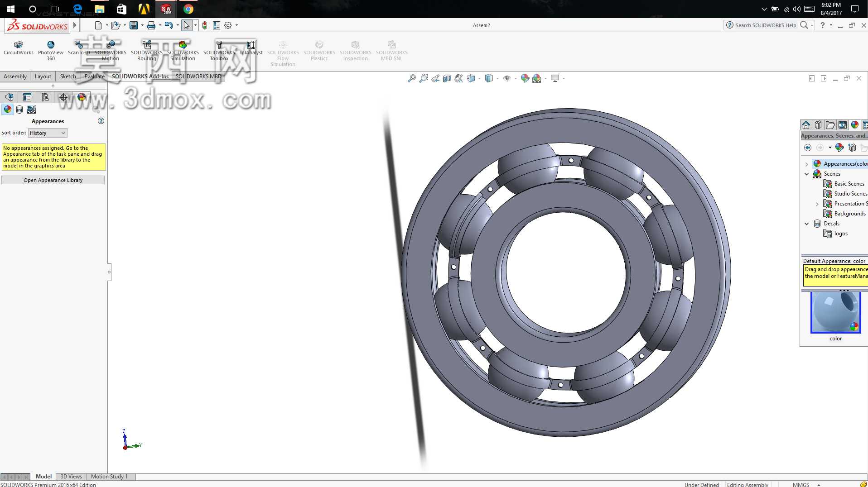Open File Properties list icon
The width and height of the screenshot is (868, 487).
217,25
